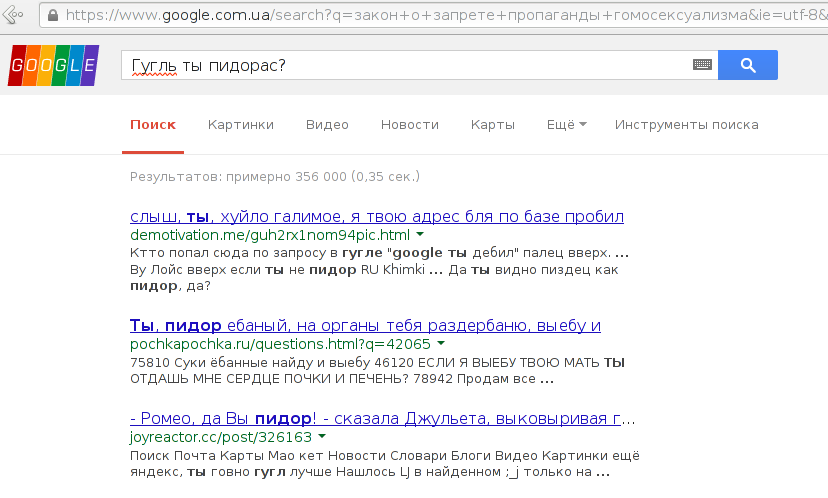The width and height of the screenshot is (828, 498).
Task: Click the pochkapochka.ru/questions green URL text
Action: tap(280, 344)
